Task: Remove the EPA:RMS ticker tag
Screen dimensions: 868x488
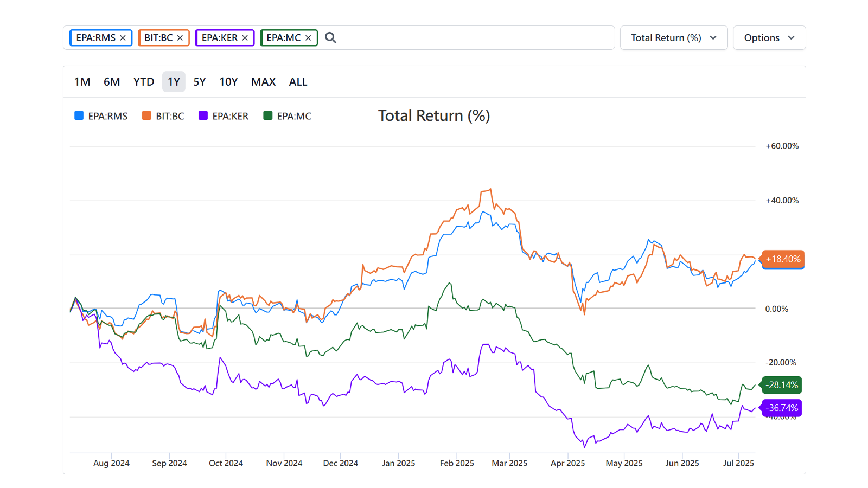Action: tap(123, 38)
